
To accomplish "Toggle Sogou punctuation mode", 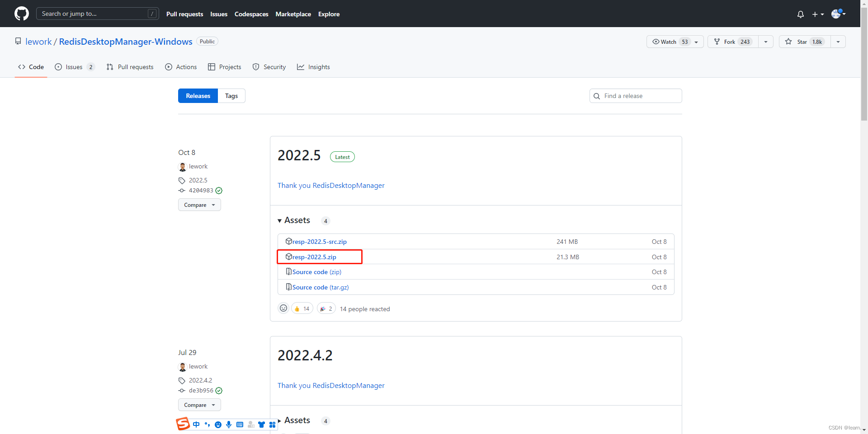I will (x=207, y=425).
